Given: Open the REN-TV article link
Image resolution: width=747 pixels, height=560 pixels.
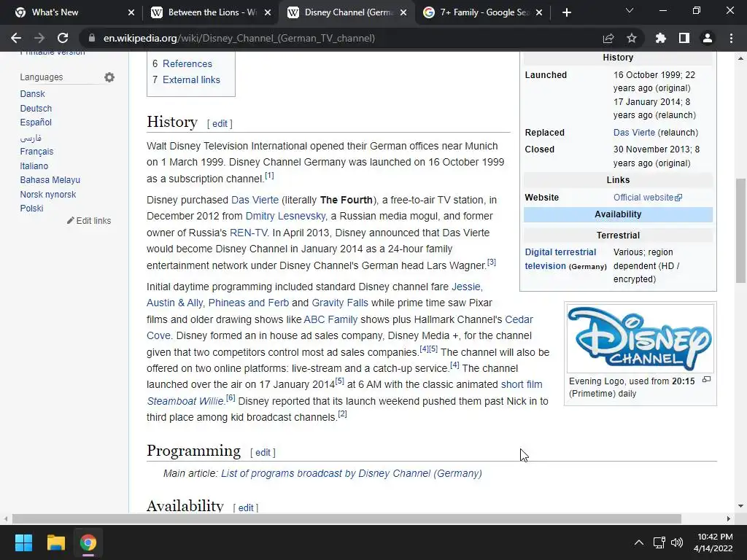Looking at the screenshot, I should pos(248,233).
